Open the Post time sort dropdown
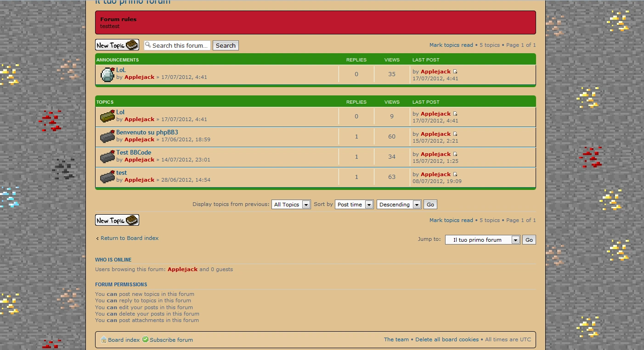 coord(354,205)
